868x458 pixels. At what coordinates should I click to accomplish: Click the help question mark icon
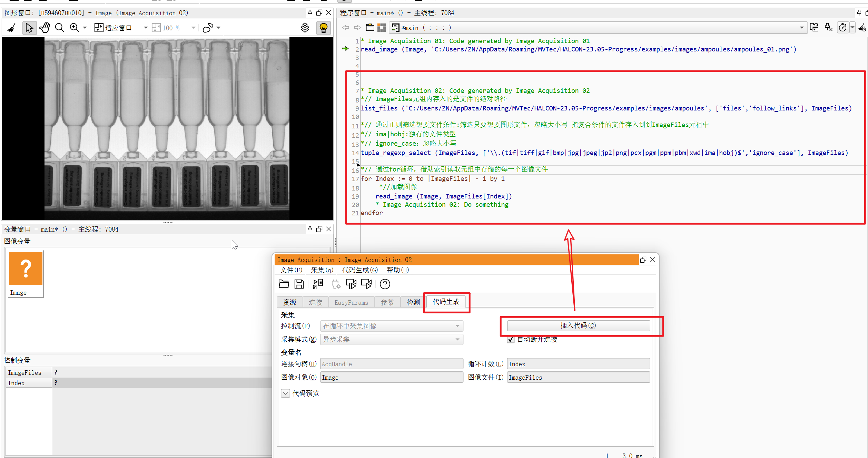(385, 284)
